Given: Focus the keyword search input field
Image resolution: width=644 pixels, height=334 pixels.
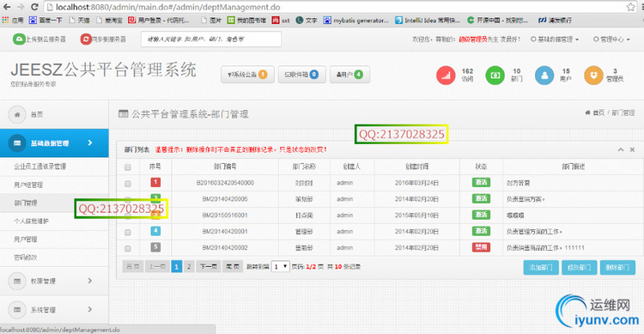Looking at the screenshot, I should [211, 39].
